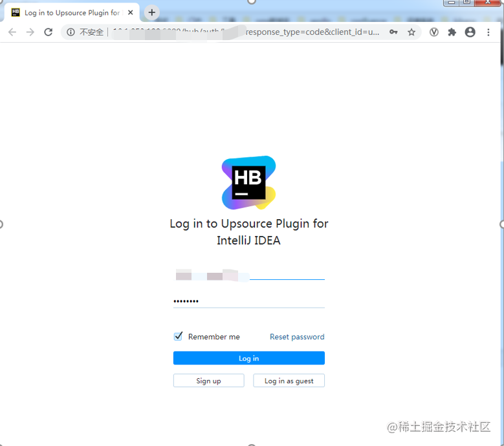Bookmark this page with the star

pos(411,32)
